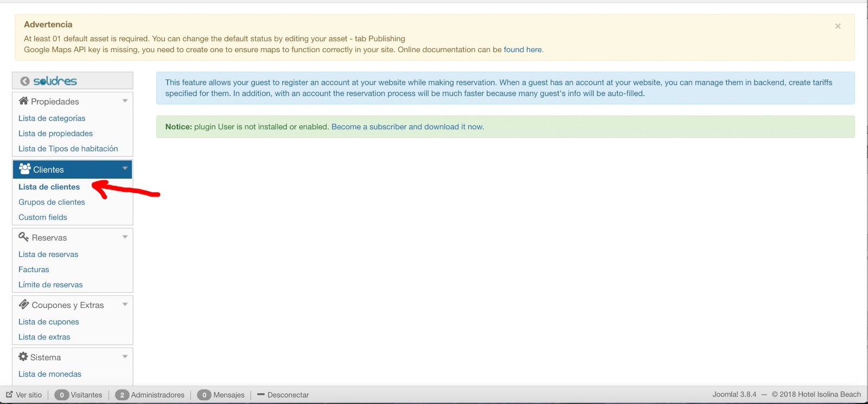This screenshot has width=868, height=404.
Task: Click the Solidres logo back arrow icon
Action: pos(25,81)
